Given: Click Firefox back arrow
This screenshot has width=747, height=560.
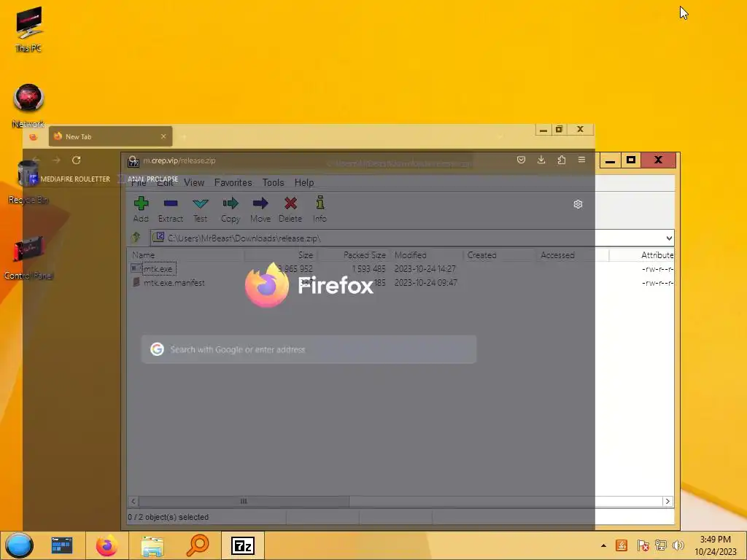Looking at the screenshot, I should coord(36,160).
